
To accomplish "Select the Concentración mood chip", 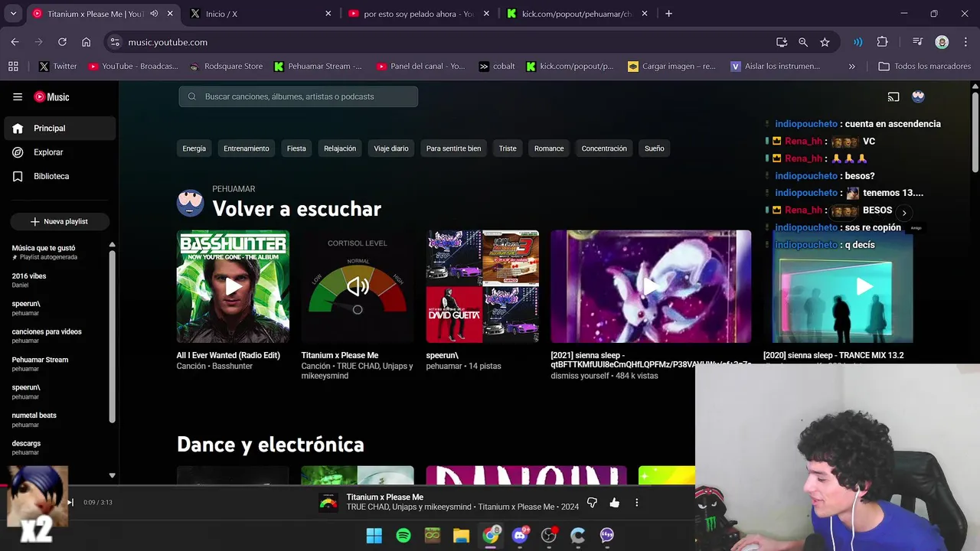I will point(604,148).
